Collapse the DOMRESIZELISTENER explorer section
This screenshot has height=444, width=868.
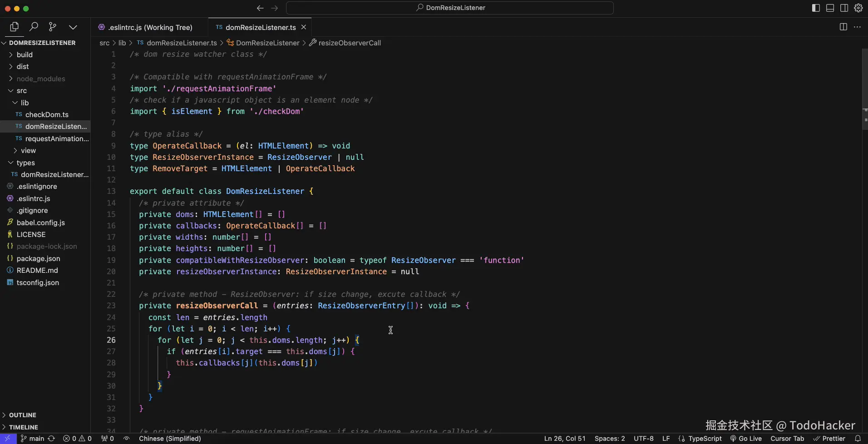pyautogui.click(x=45, y=43)
